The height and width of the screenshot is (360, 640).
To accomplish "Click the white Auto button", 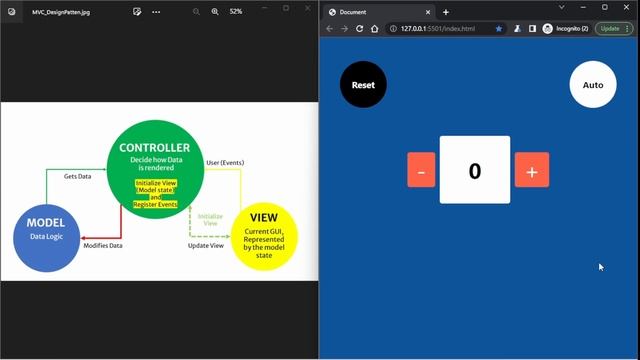I will coord(593,84).
